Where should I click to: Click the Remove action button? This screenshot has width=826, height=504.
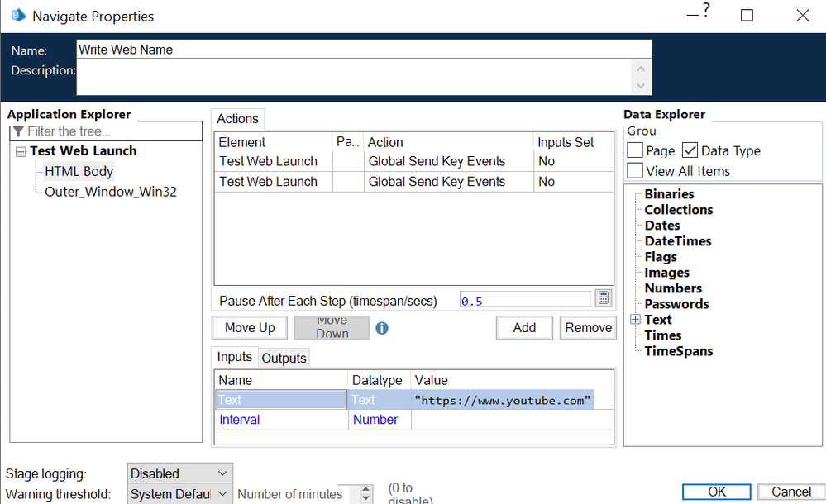click(588, 327)
